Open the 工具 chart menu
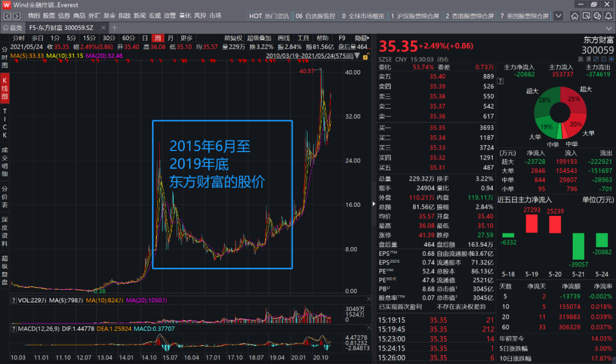Viewport: 616px width, 364px height. (x=303, y=38)
